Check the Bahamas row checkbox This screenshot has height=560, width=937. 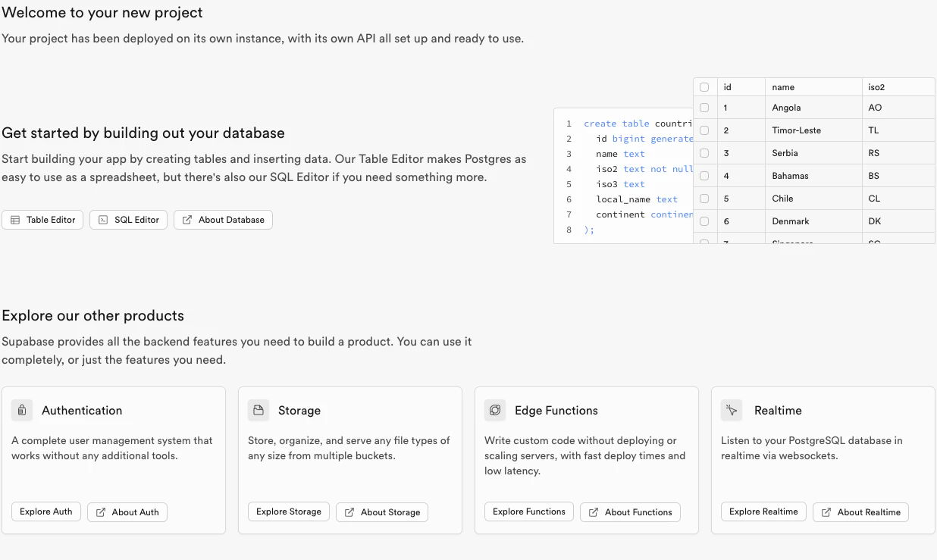pos(704,176)
